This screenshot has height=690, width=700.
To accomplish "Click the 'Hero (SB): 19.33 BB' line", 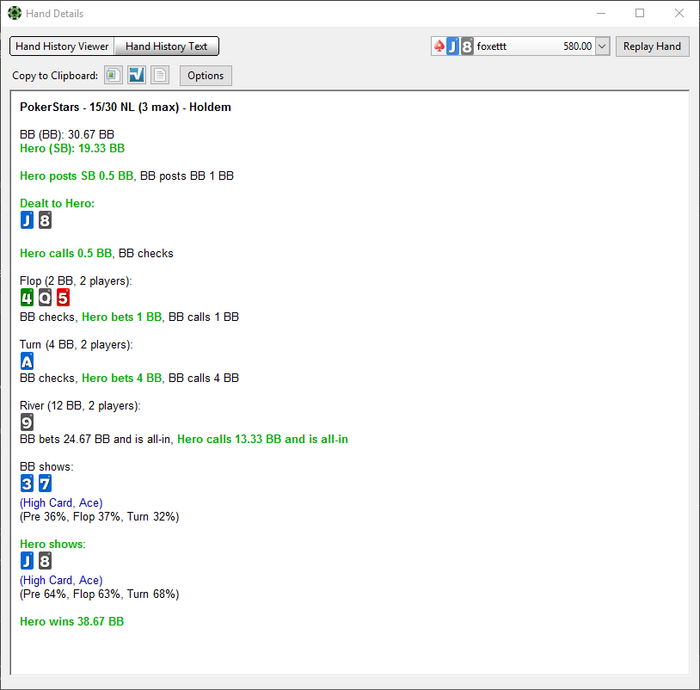I will tap(72, 148).
